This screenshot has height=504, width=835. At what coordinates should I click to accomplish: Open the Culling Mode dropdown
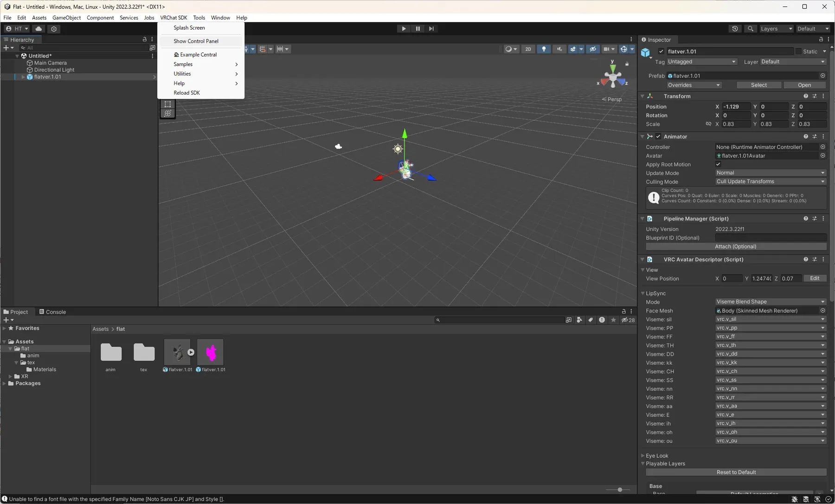771,182
